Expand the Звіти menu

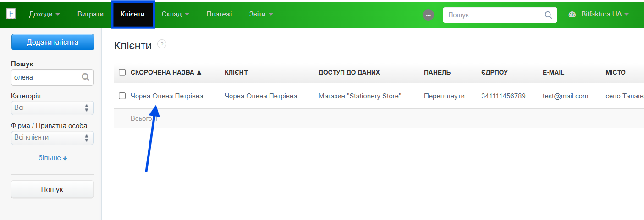[x=261, y=14]
